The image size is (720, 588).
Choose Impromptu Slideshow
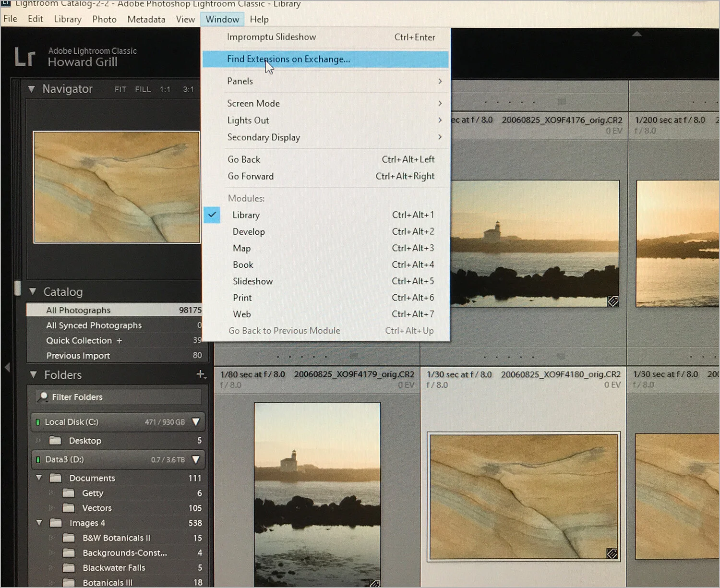pyautogui.click(x=326, y=37)
